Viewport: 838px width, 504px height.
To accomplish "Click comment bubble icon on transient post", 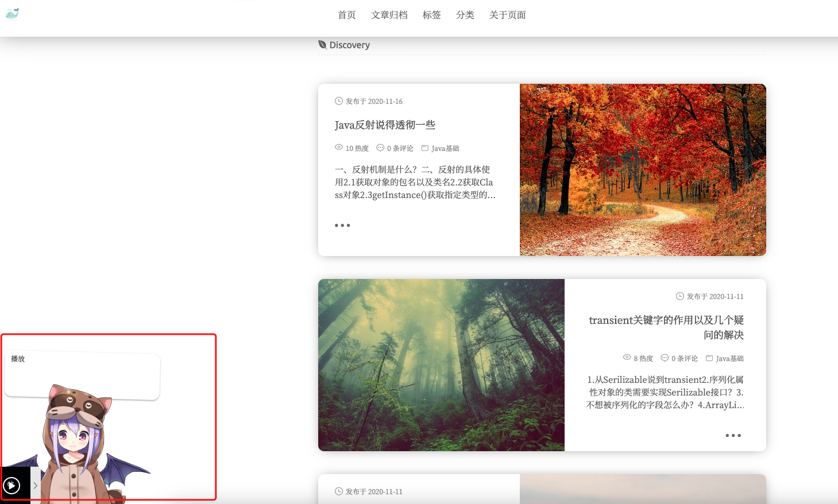I will pyautogui.click(x=665, y=358).
